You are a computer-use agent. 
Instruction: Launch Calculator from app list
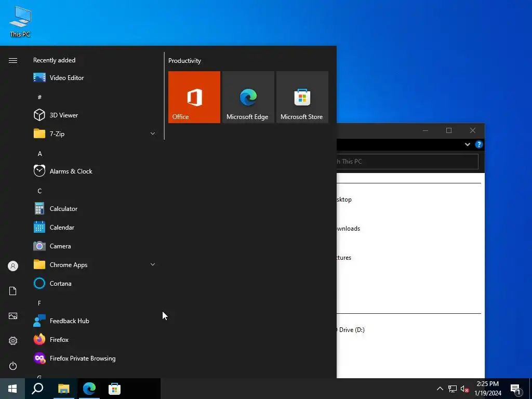point(95,209)
